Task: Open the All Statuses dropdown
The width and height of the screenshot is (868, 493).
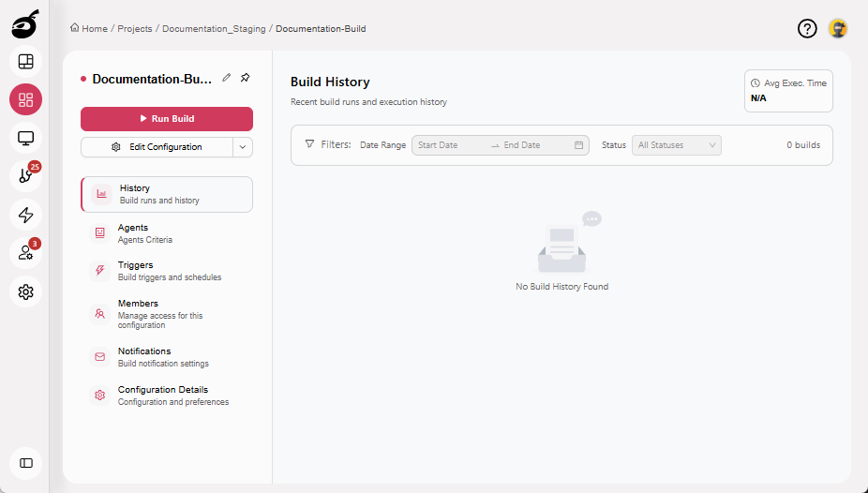Action: (677, 145)
